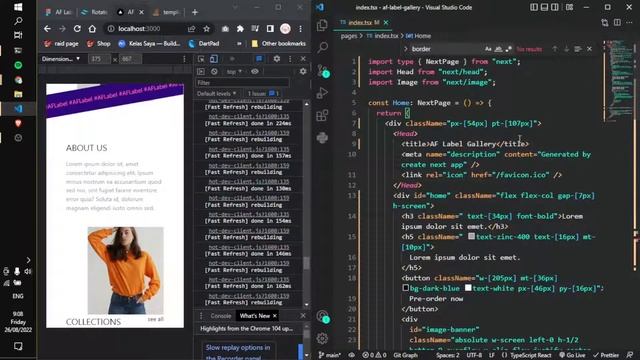The image size is (640, 360).
Task: Click the 1 Issue button
Action: [x=263, y=93]
